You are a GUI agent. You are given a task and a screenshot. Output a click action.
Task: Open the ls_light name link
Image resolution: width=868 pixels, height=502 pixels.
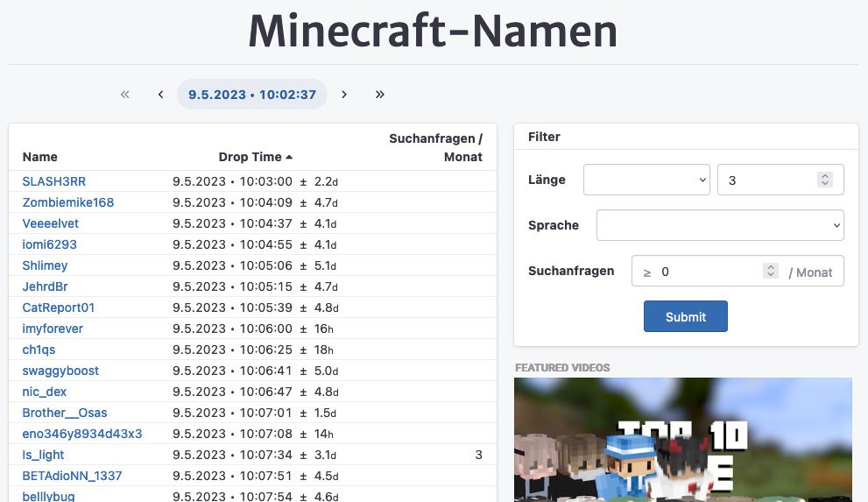click(43, 455)
